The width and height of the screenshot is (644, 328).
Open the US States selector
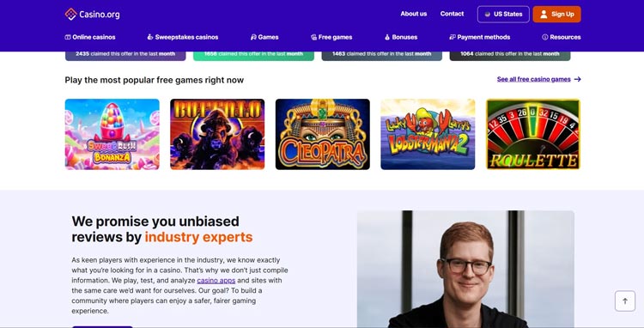point(503,15)
